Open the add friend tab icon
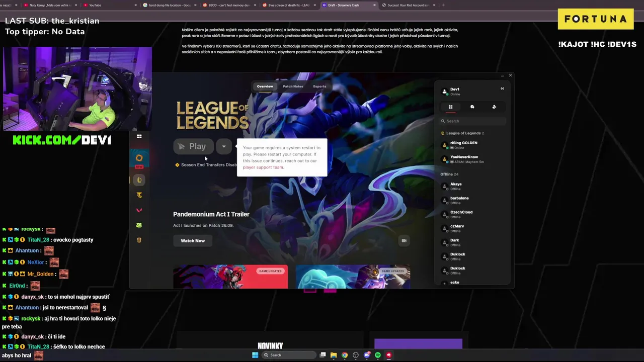The width and height of the screenshot is (644, 362). tap(494, 107)
